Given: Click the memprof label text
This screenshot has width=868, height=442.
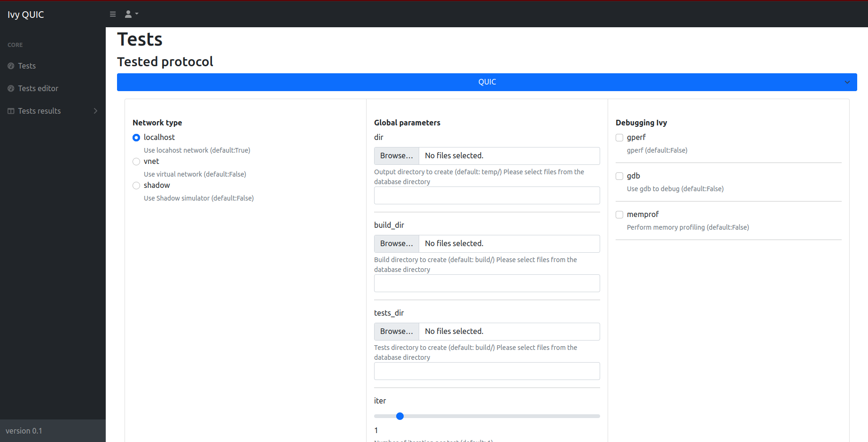Looking at the screenshot, I should pyautogui.click(x=643, y=214).
